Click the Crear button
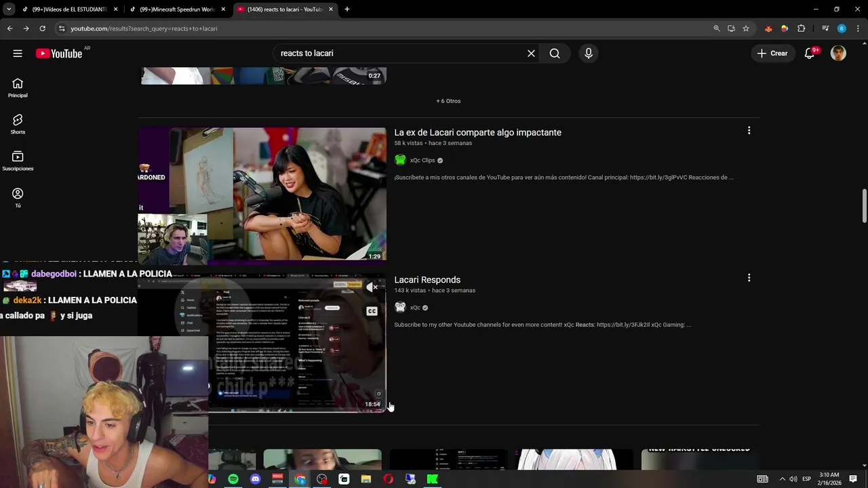Image resolution: width=868 pixels, height=488 pixels. click(x=772, y=54)
